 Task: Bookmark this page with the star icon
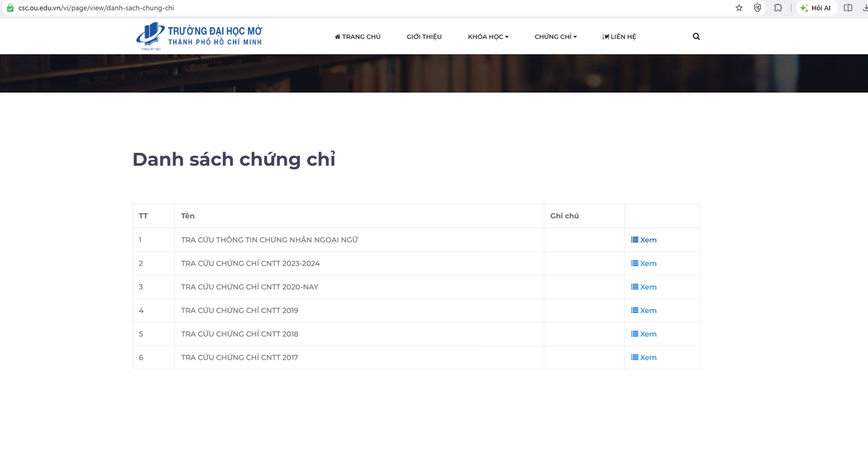point(739,8)
